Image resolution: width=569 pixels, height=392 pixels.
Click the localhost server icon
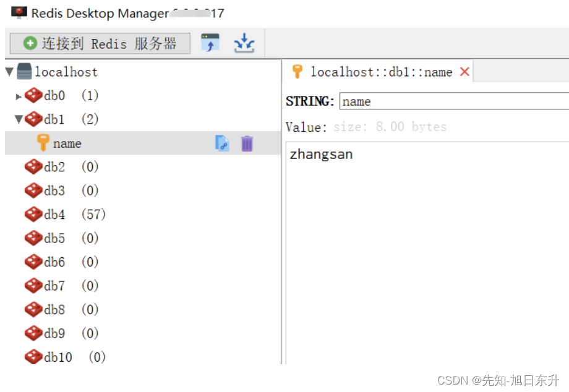point(25,72)
